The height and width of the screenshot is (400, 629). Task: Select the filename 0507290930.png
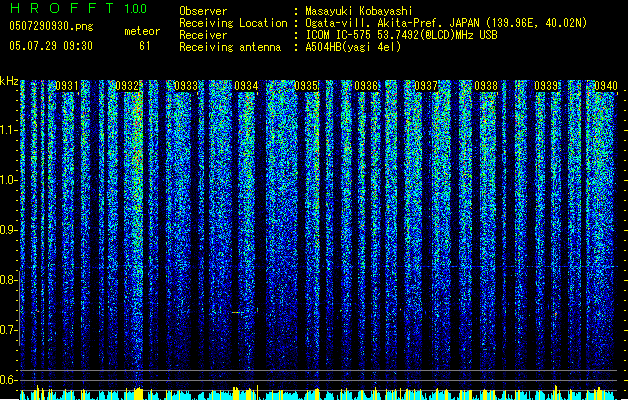(x=51, y=27)
